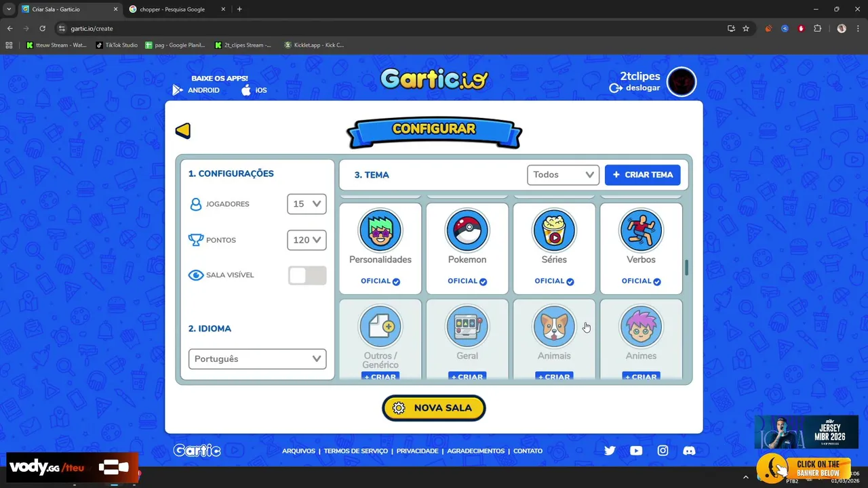The height and width of the screenshot is (488, 868).
Task: Select the Verbos running man icon
Action: (641, 230)
